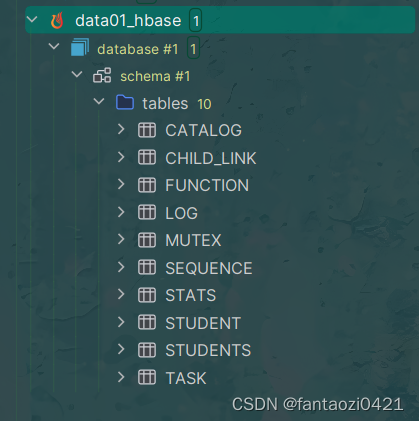Click the tables folder icon
Viewport: 419px width, 421px height.
pos(125,102)
